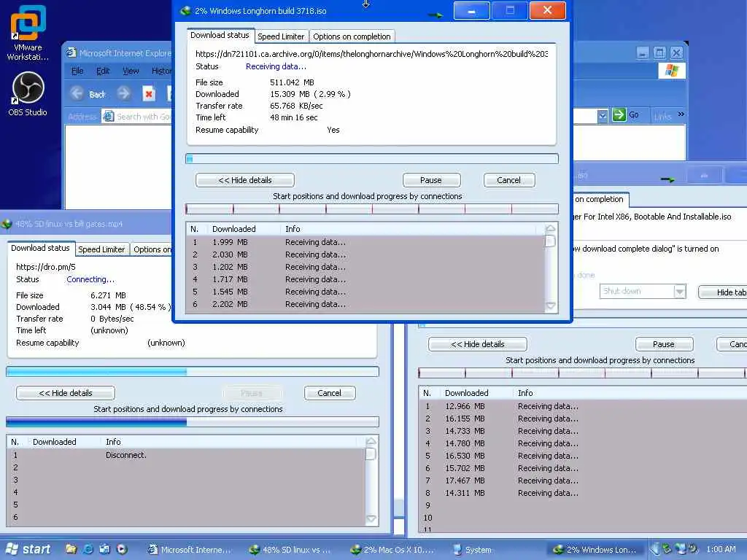Open the Speed Limiter tab in the SD linux window

(101, 249)
